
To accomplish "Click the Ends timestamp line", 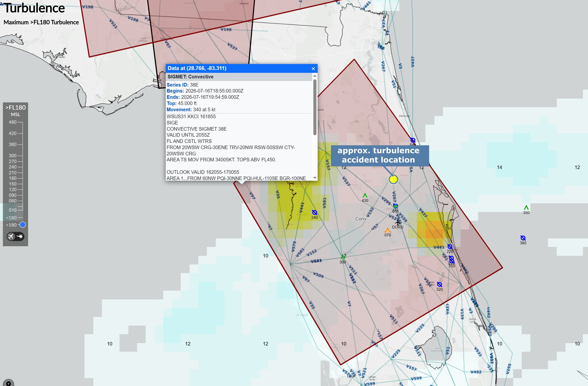I will (x=203, y=97).
